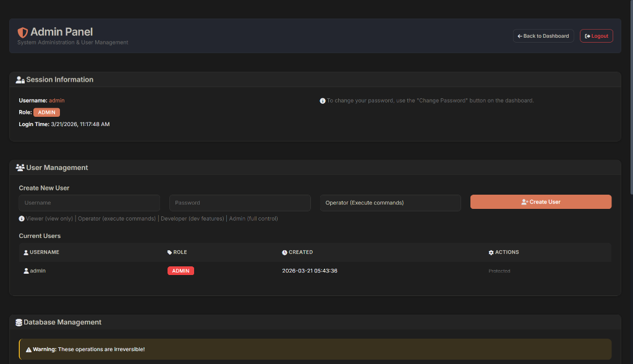Click the Logout button
This screenshot has height=364, width=633.
(x=596, y=36)
